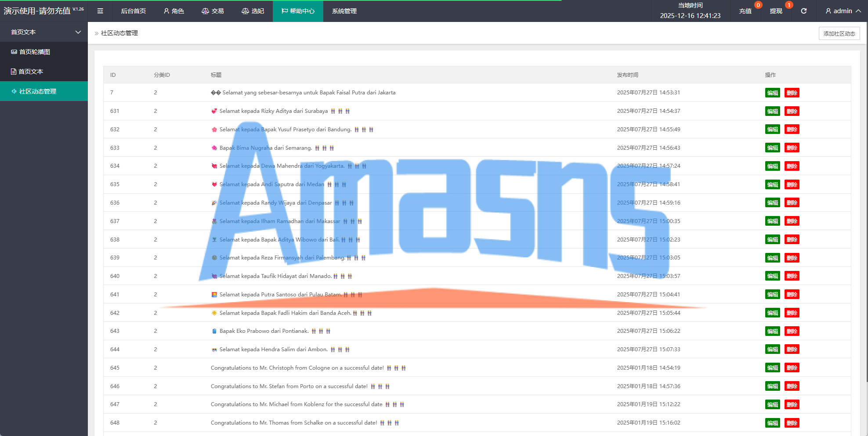Click the 演示使用-请勿充值 logo title
Screen dimensions: 868x436
click(x=37, y=11)
